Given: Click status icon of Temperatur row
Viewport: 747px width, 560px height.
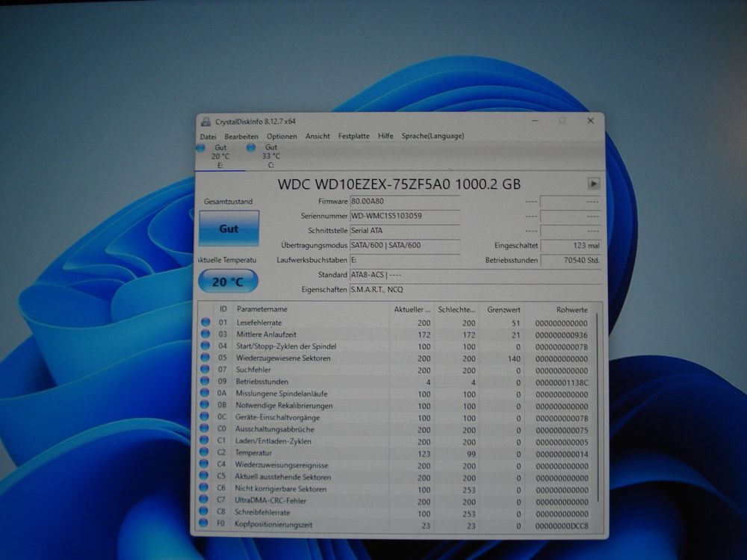Looking at the screenshot, I should 205,453.
